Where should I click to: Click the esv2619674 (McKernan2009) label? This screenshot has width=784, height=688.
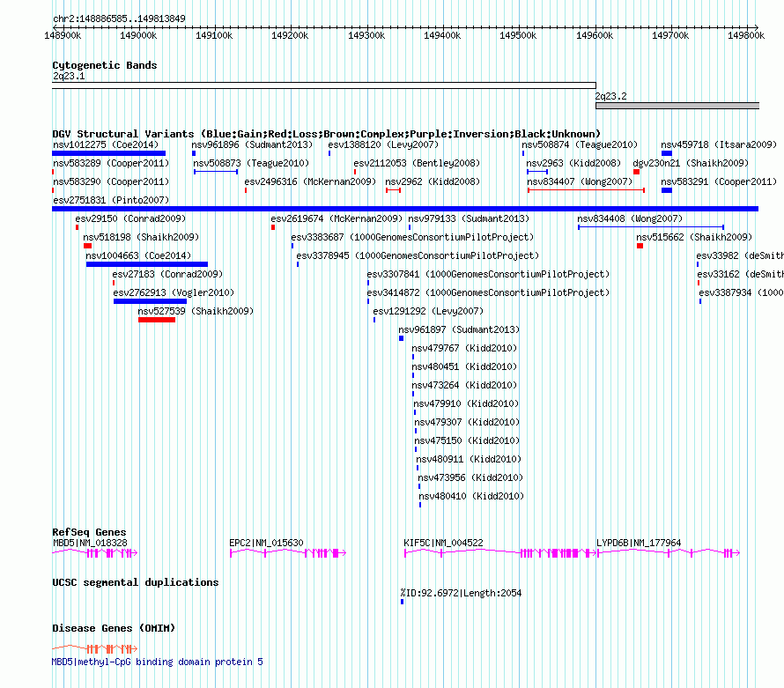(337, 218)
